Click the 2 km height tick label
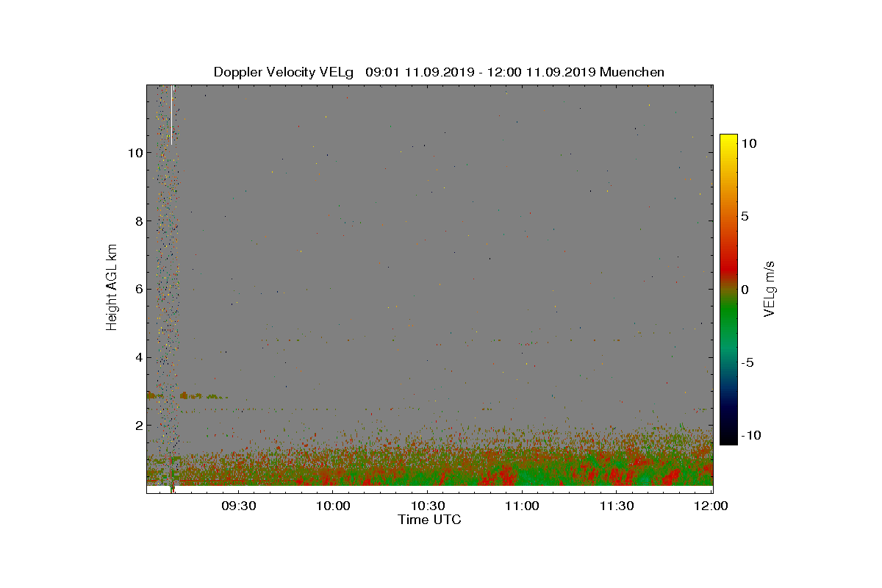The image size is (882, 588). pyautogui.click(x=138, y=426)
